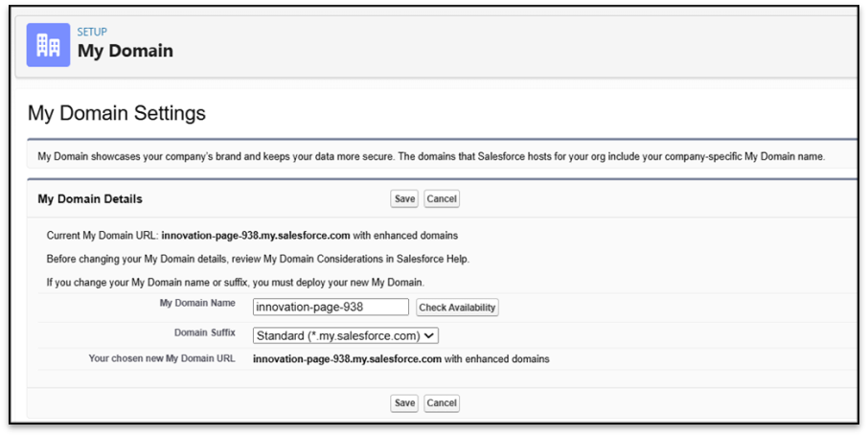Click the bottom Save button
Image resolution: width=868 pixels, height=436 pixels.
pyautogui.click(x=404, y=403)
